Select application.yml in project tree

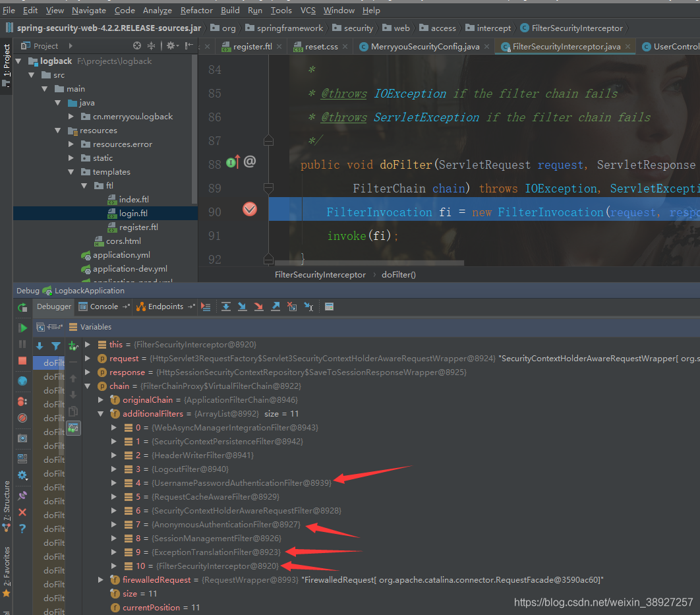click(x=121, y=255)
